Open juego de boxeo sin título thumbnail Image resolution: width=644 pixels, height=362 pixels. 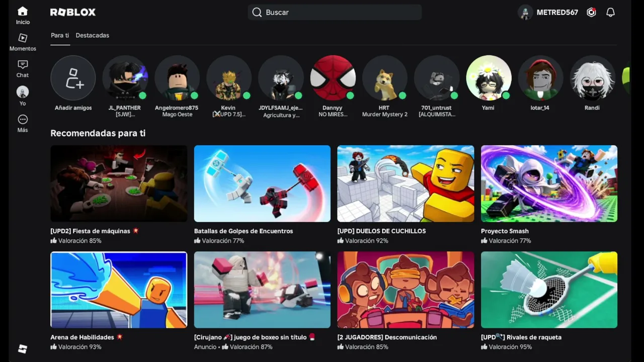coord(262,290)
